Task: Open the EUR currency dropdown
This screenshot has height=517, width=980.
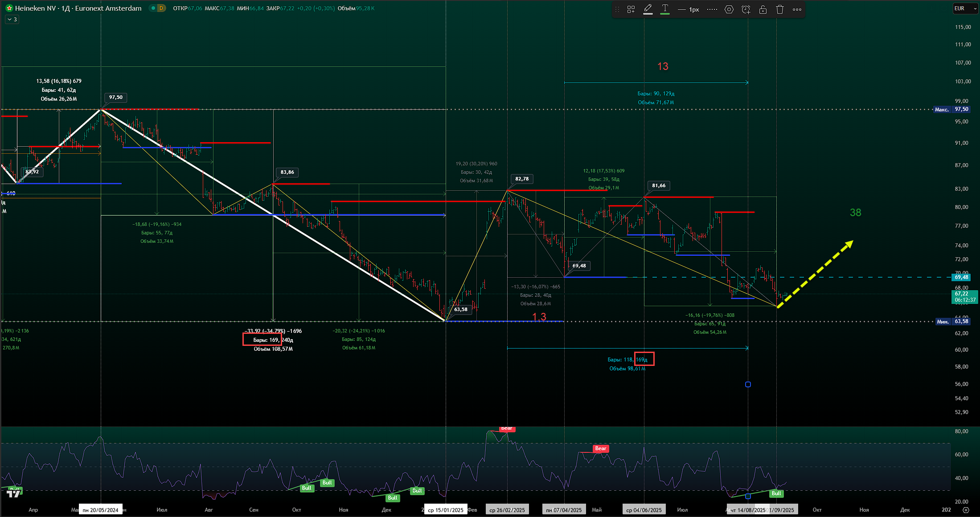Action: (965, 8)
